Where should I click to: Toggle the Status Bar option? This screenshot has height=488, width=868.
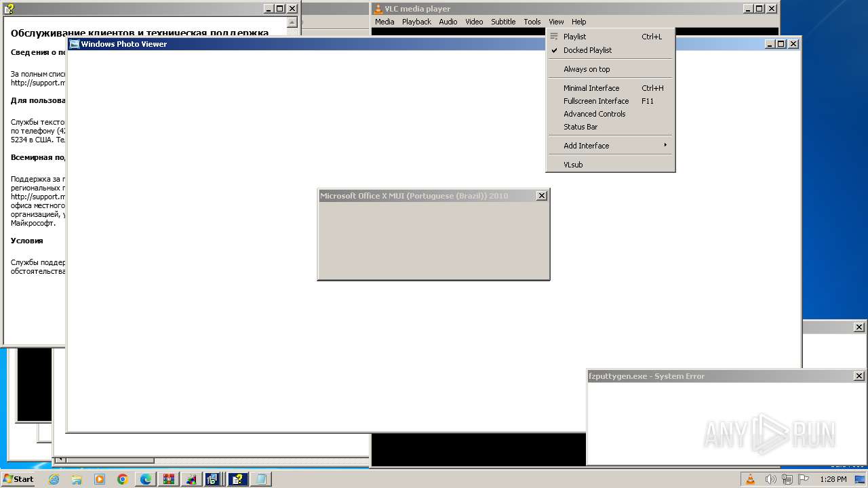pos(610,127)
